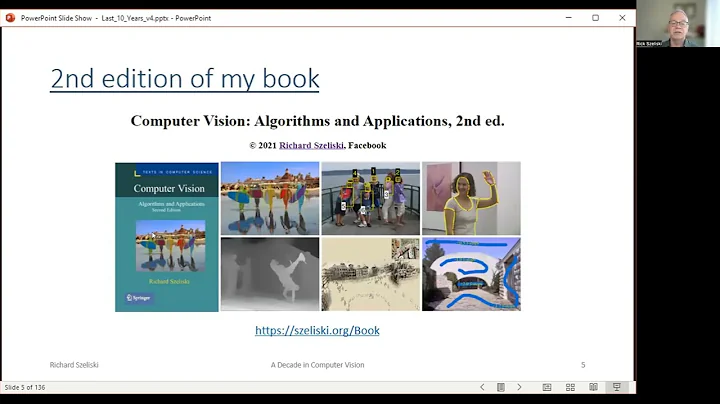Click the slide number 5 in footer
Viewport: 720px width, 404px height.
click(x=583, y=365)
